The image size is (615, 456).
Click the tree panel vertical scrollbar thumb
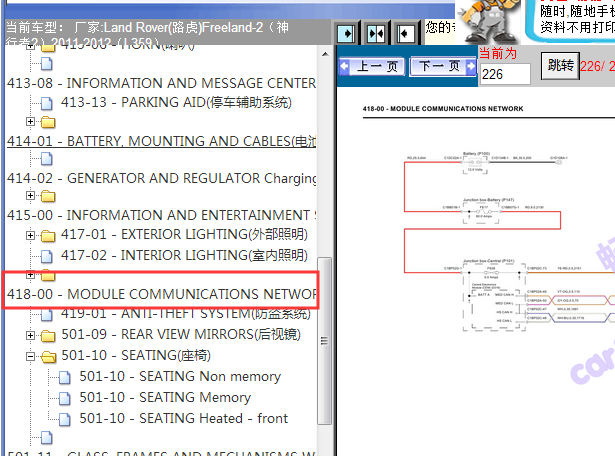[x=324, y=341]
